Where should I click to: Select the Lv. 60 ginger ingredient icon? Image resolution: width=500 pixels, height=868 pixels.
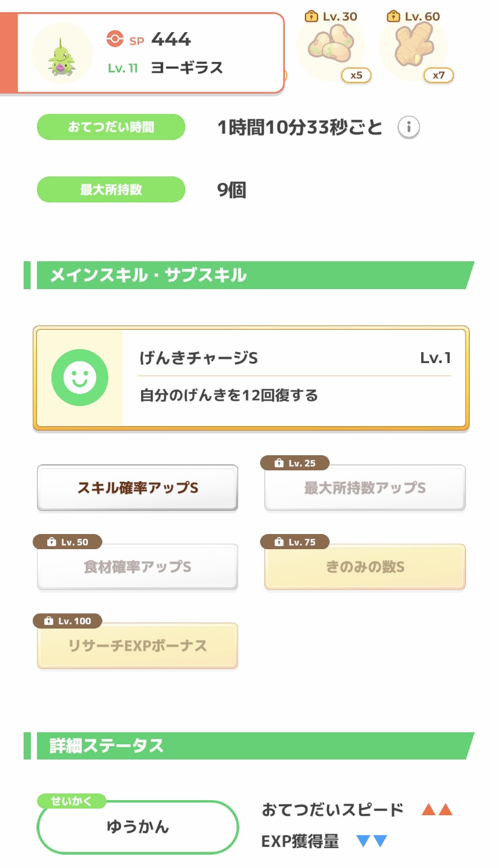click(x=413, y=48)
